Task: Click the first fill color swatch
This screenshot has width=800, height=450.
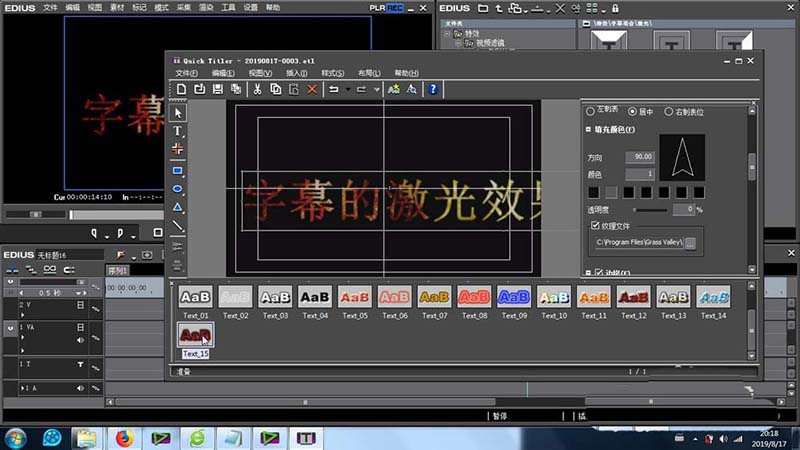Action: click(593, 192)
